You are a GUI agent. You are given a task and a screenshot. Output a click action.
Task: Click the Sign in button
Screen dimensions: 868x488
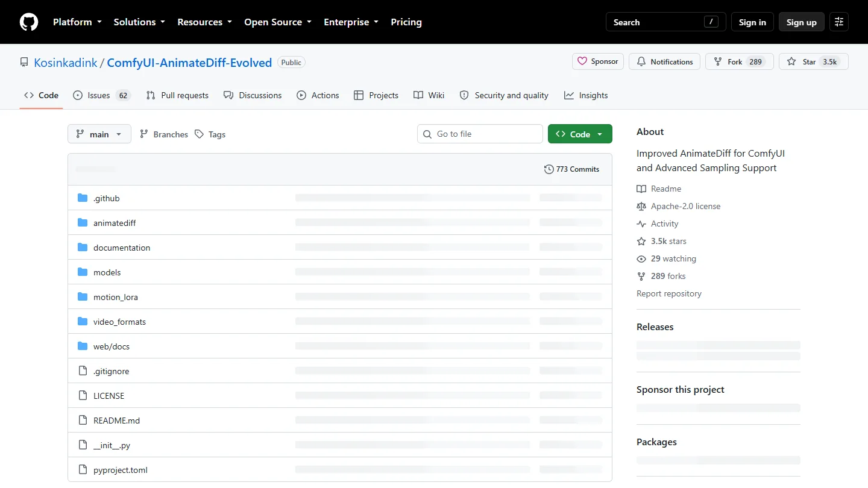pos(752,22)
